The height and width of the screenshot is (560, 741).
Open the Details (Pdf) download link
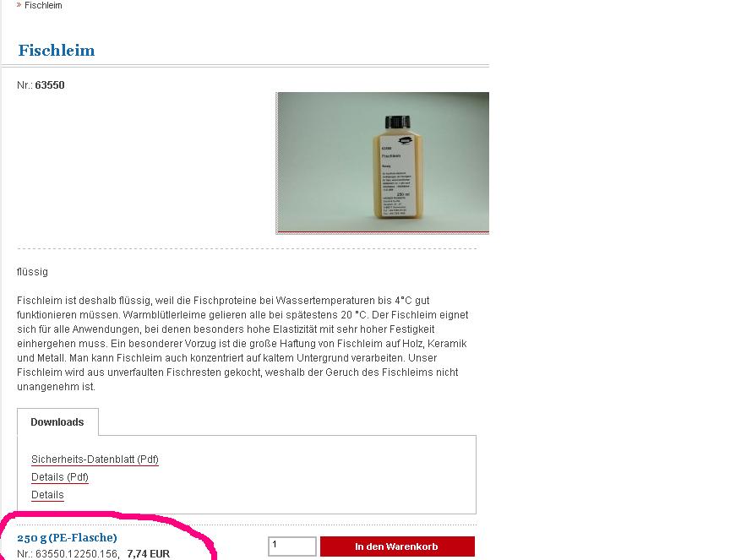pos(59,477)
